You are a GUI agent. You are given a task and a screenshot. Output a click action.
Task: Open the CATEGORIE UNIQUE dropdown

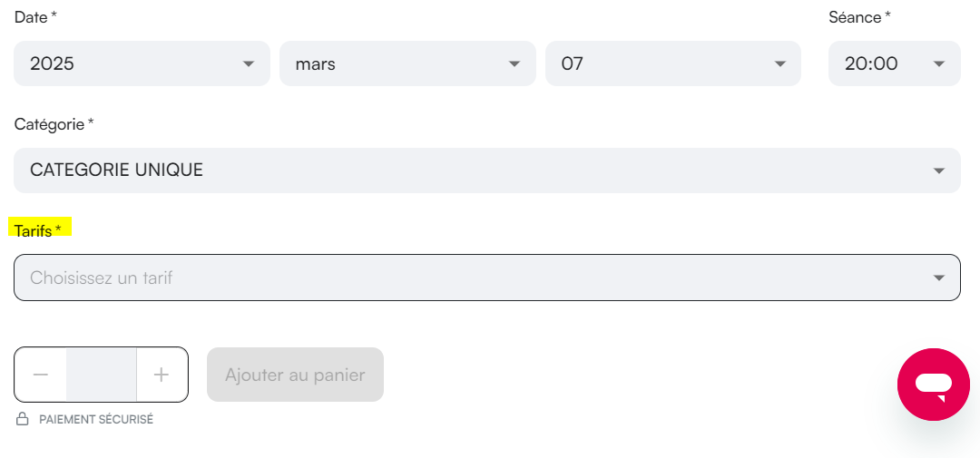click(487, 171)
